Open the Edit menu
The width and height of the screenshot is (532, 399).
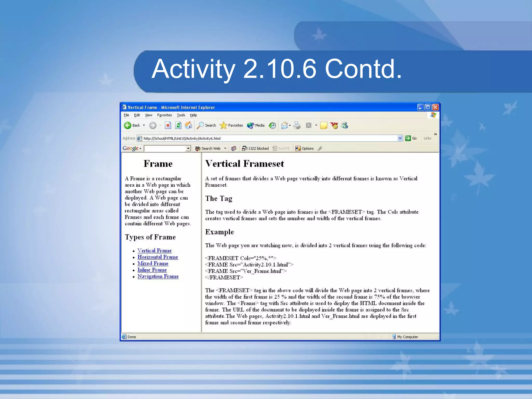pos(137,115)
